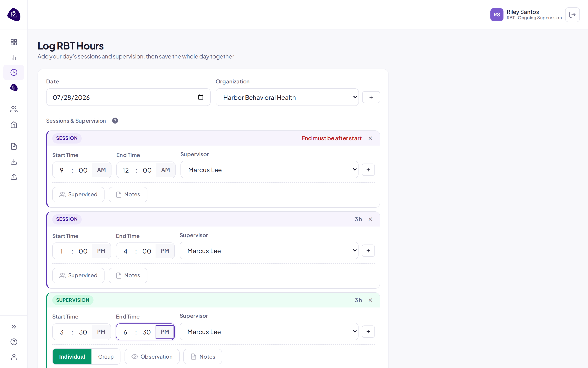Open the people/users sidebar icon

click(x=14, y=109)
